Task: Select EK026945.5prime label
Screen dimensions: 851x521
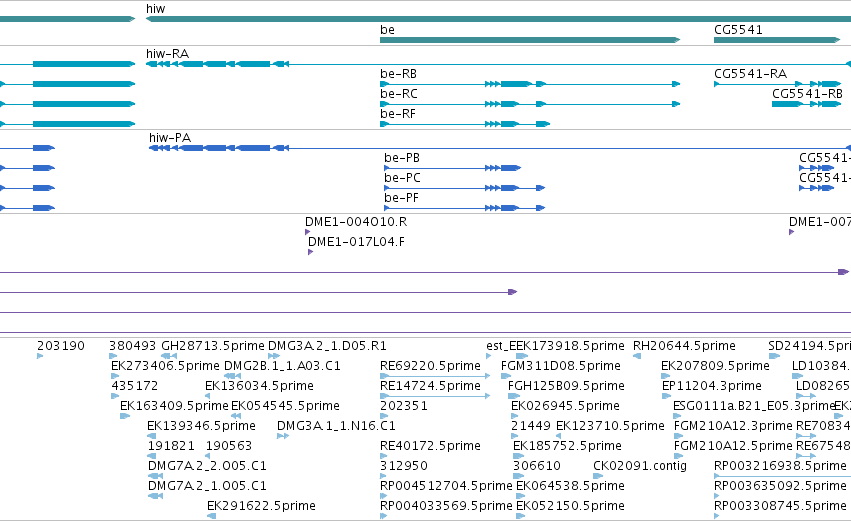Action: coord(565,406)
